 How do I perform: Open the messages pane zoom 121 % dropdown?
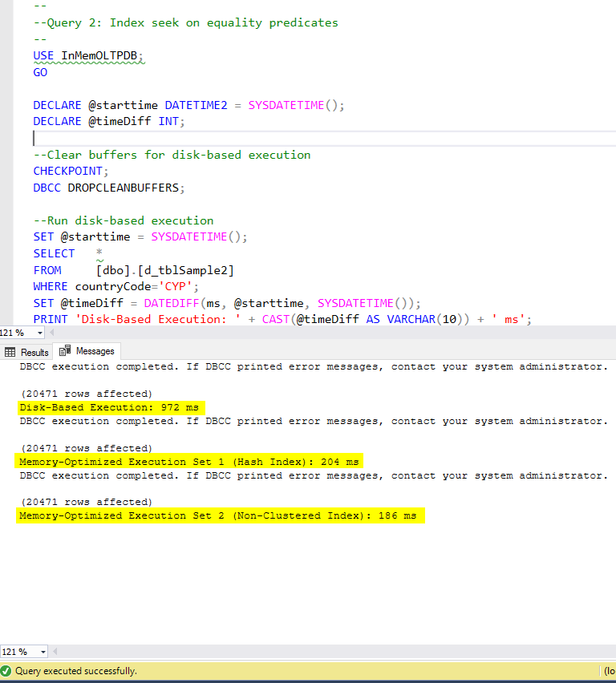(x=43, y=652)
